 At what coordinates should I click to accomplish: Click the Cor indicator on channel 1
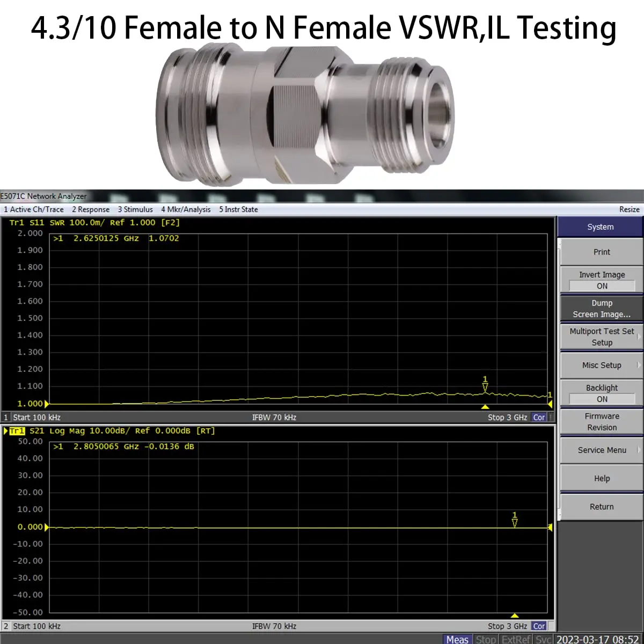pyautogui.click(x=539, y=418)
